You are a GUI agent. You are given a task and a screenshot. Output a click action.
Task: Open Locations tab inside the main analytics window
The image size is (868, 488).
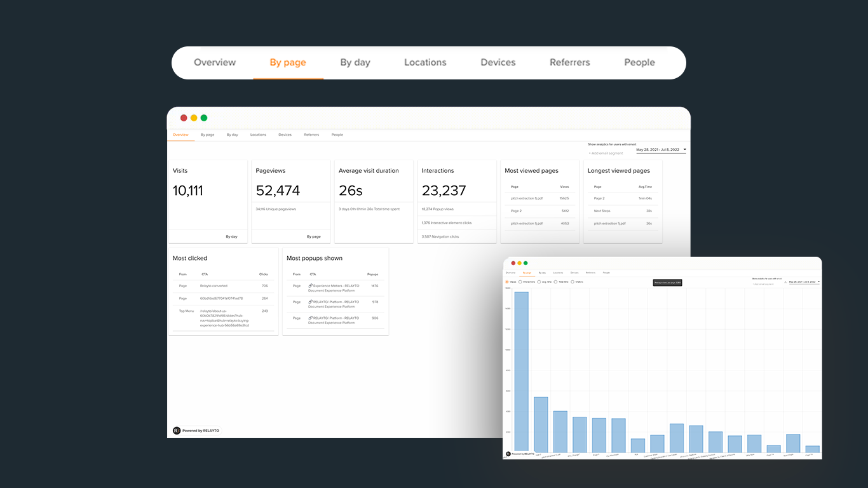258,135
